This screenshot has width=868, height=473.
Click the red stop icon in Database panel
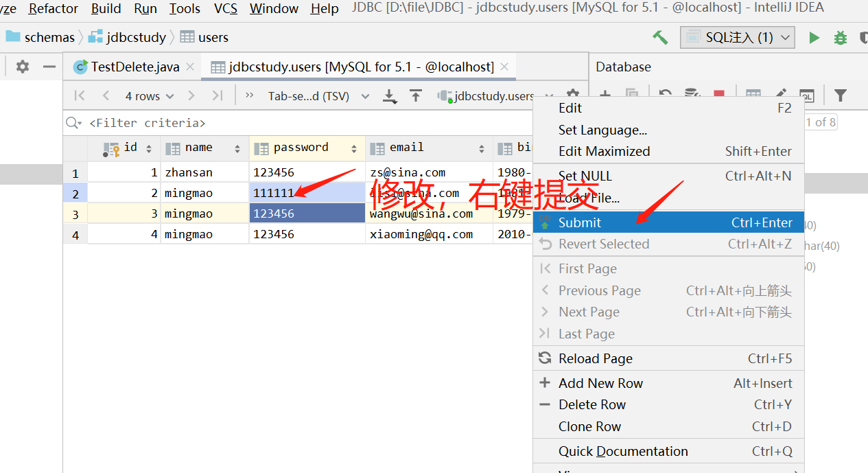(718, 95)
